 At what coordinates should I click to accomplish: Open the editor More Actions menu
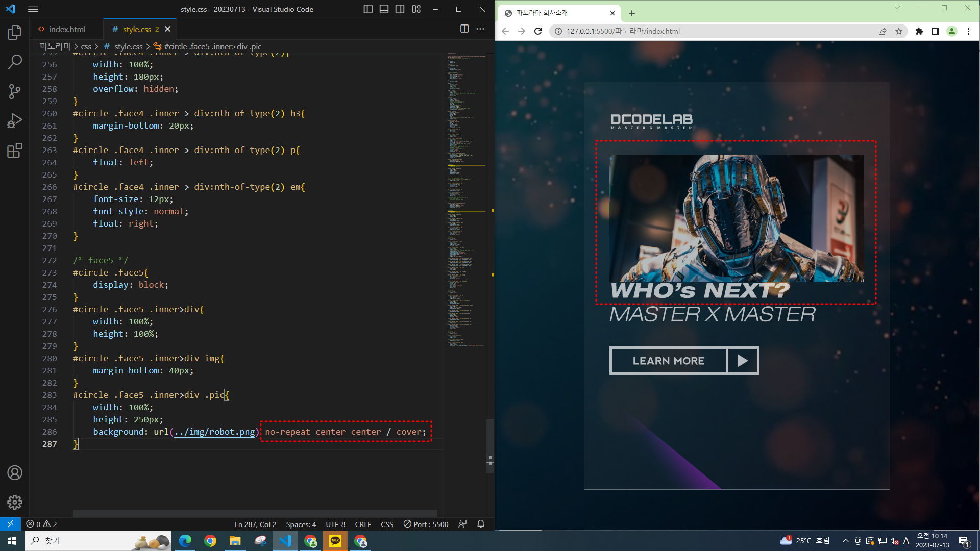tap(480, 29)
